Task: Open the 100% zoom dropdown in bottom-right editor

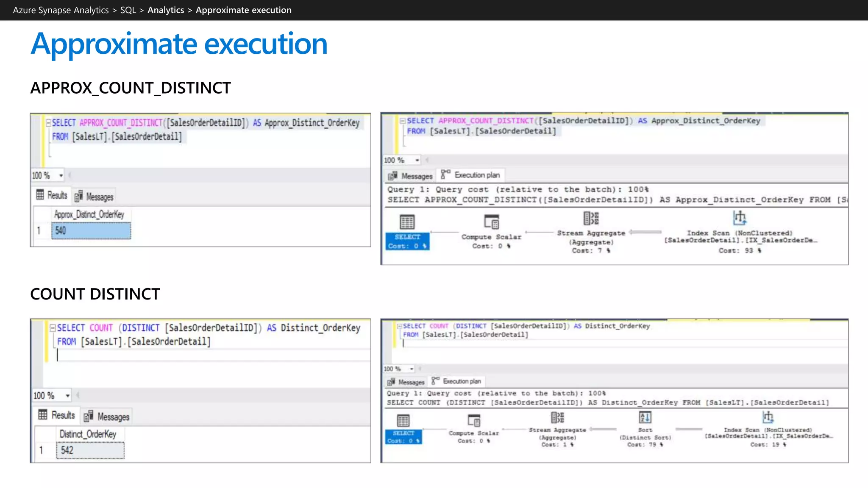Action: [x=411, y=369]
